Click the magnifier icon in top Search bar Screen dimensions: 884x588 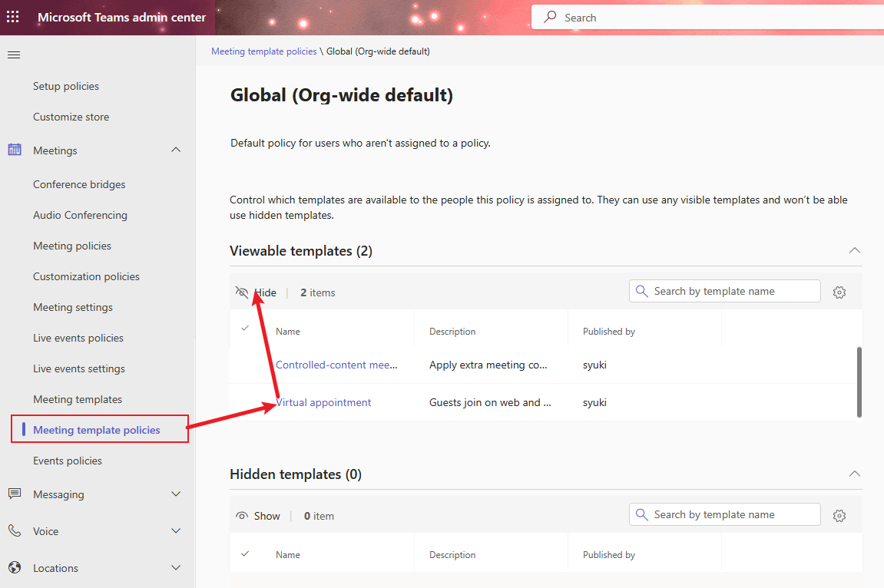click(x=550, y=17)
